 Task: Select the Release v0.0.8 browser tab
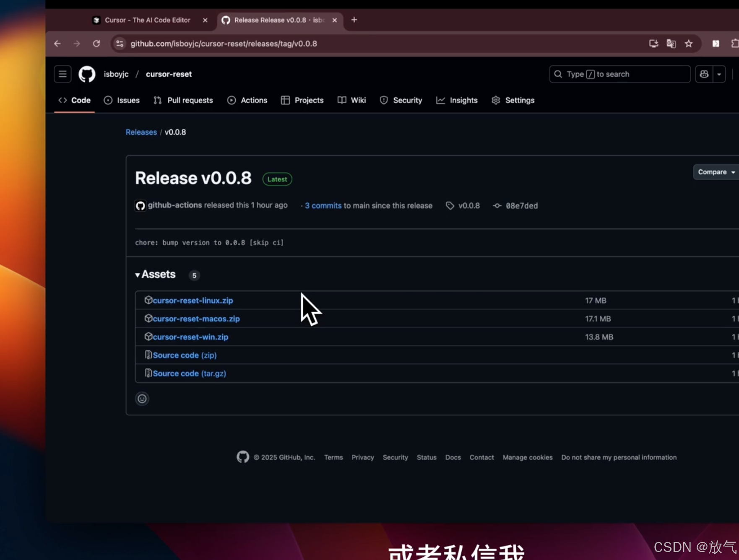coord(280,20)
